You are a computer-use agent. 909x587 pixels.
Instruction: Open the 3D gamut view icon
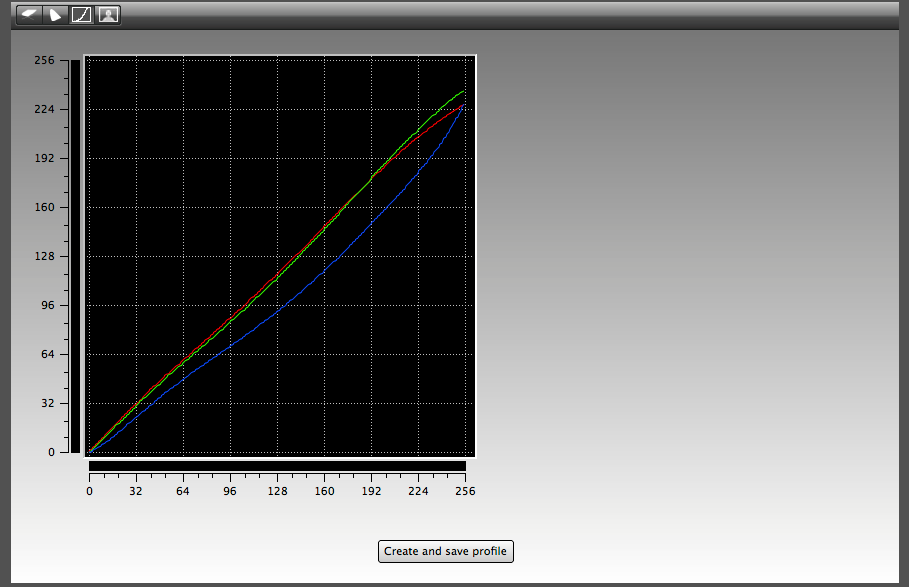tap(29, 14)
